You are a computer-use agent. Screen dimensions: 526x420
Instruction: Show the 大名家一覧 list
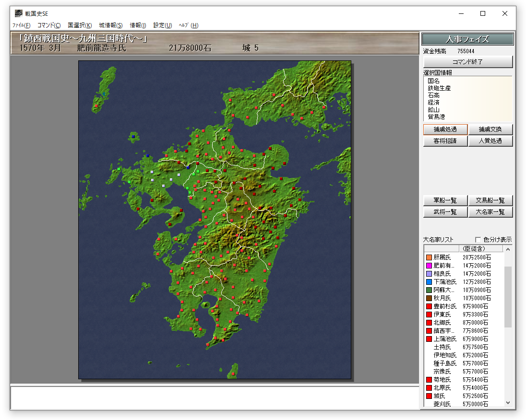(490, 212)
